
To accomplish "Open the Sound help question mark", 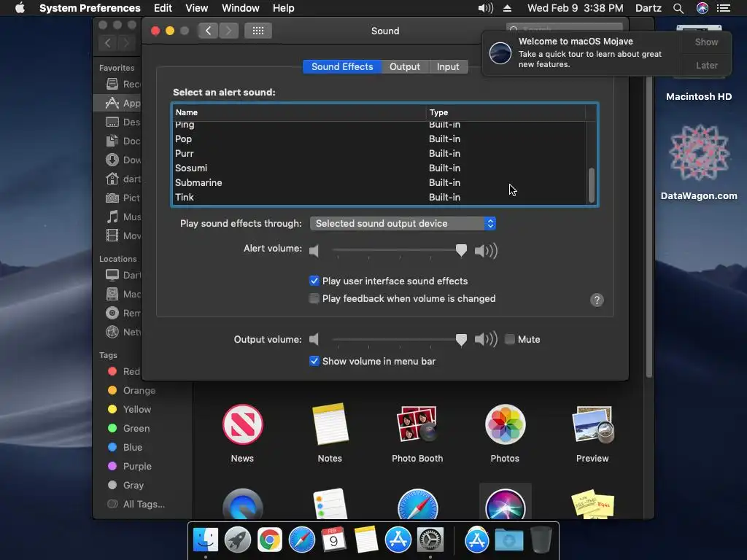I will point(597,300).
